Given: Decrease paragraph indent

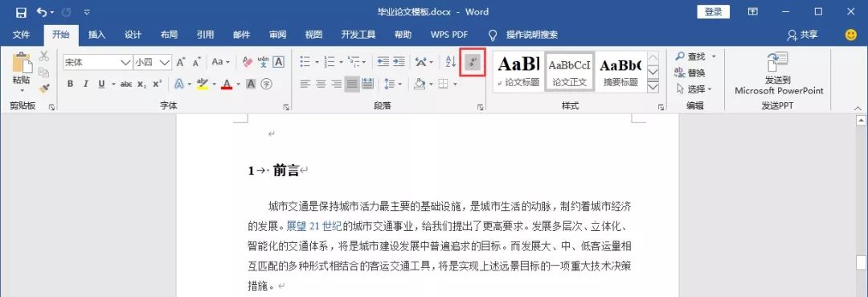Looking at the screenshot, I should point(383,62).
